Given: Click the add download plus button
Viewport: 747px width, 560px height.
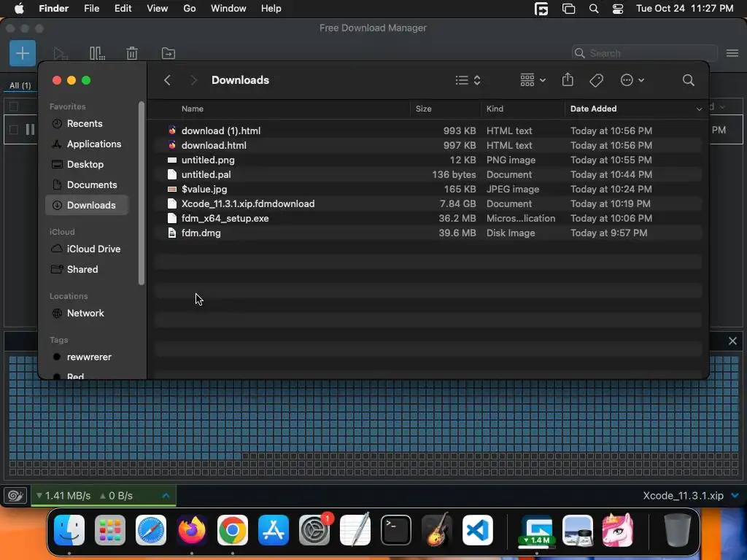Looking at the screenshot, I should click(x=23, y=52).
